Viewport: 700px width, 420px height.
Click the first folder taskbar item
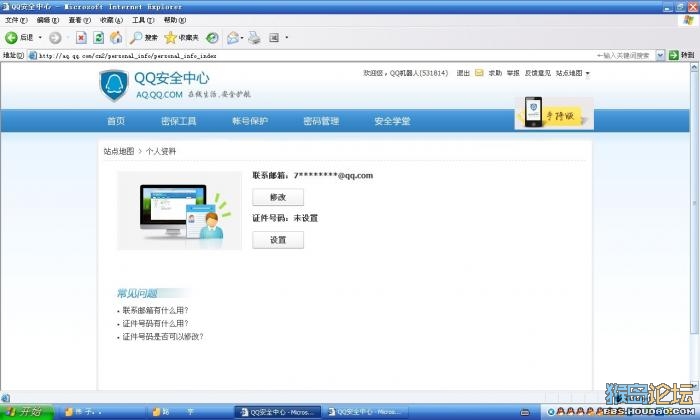(103, 412)
